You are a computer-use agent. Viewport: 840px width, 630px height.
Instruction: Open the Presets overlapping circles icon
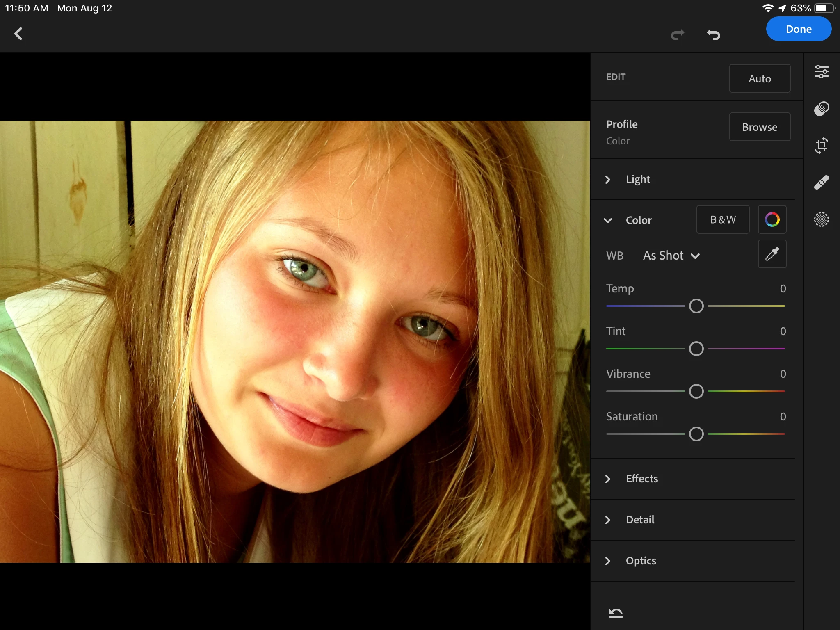coord(821,109)
